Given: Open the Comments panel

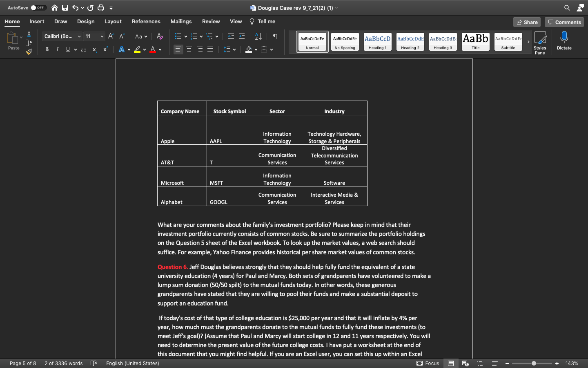Looking at the screenshot, I should [564, 22].
